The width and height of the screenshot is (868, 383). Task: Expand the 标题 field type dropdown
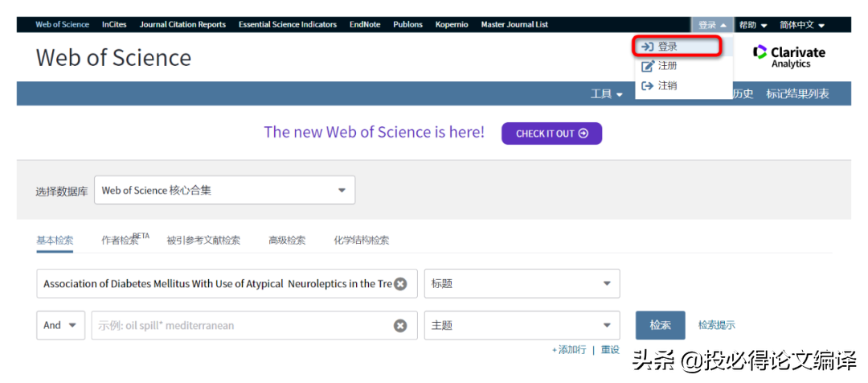click(522, 284)
